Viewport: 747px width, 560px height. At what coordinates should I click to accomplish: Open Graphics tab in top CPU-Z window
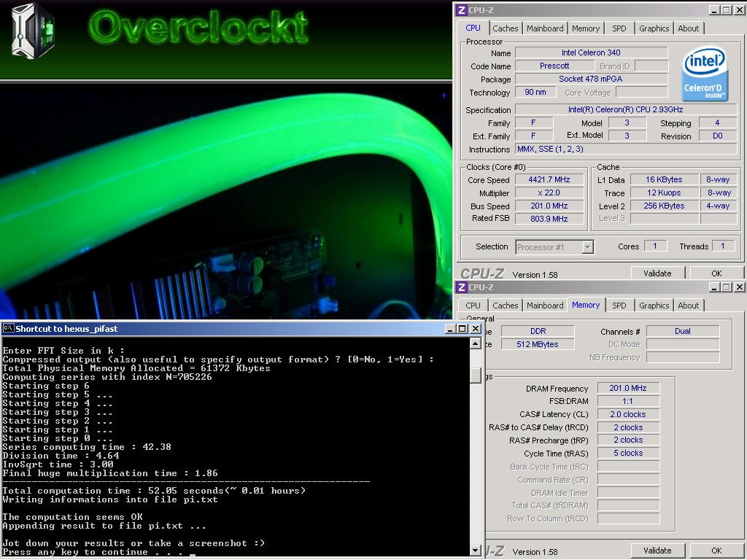(x=654, y=28)
